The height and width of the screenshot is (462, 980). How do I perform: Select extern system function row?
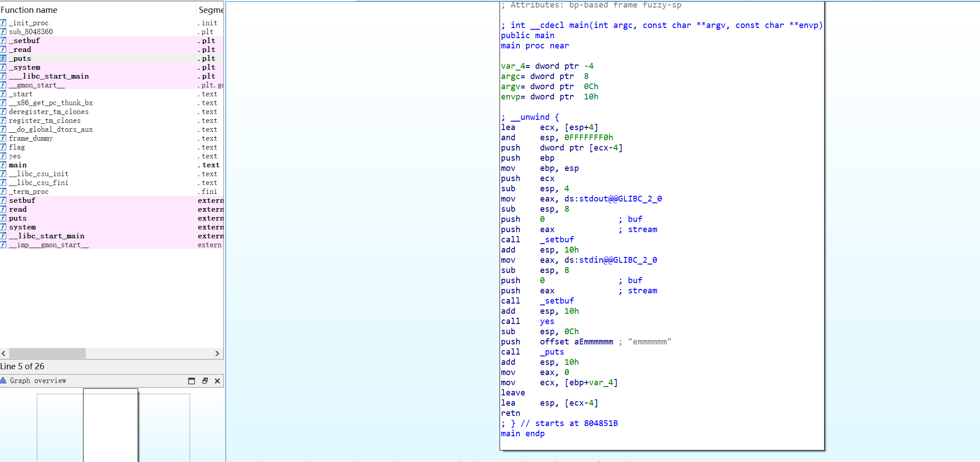point(111,227)
